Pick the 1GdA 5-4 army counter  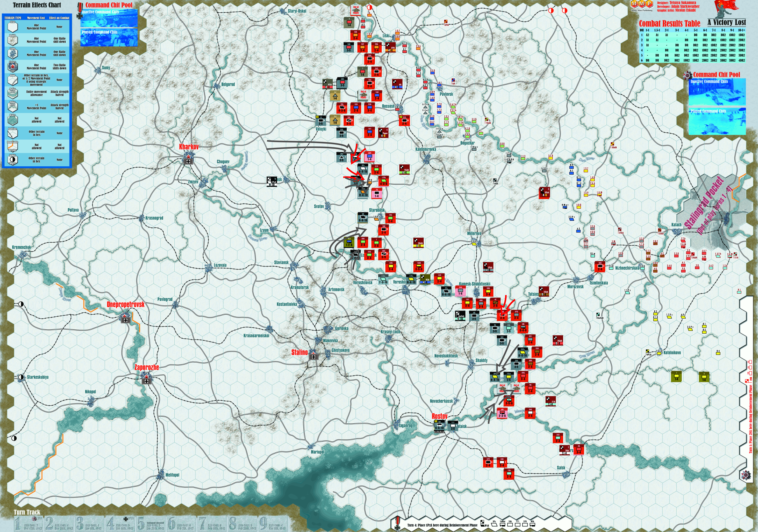[x=404, y=169]
